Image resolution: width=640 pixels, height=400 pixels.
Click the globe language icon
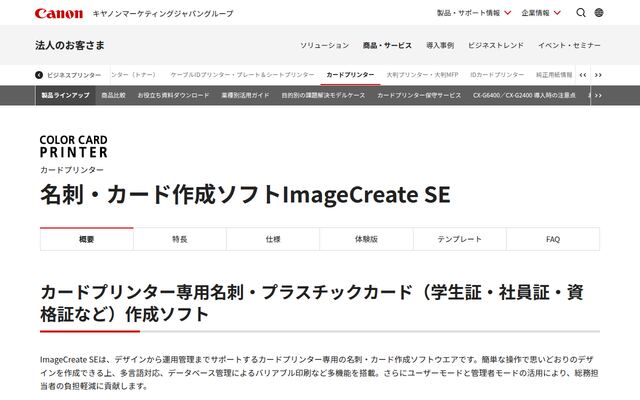click(x=599, y=13)
